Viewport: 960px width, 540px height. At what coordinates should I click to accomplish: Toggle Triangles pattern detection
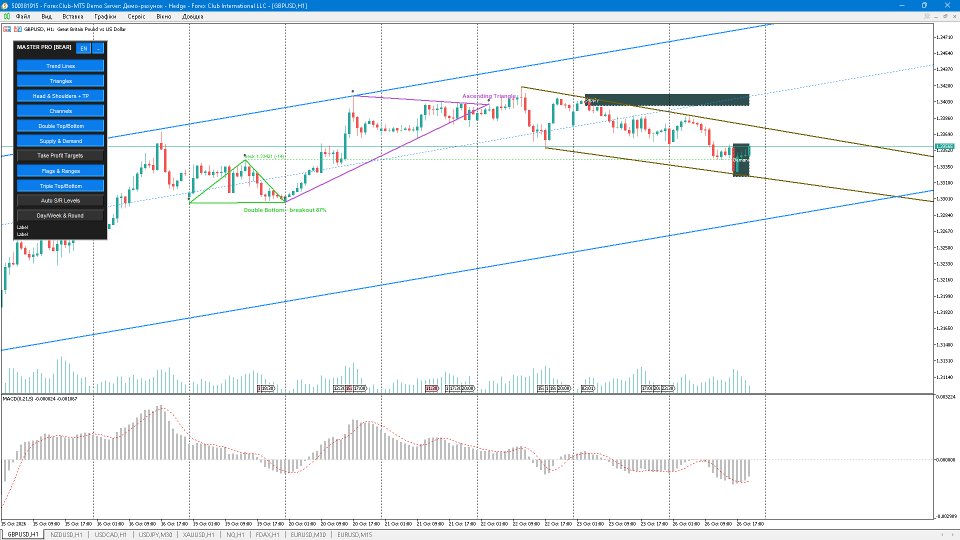point(61,81)
